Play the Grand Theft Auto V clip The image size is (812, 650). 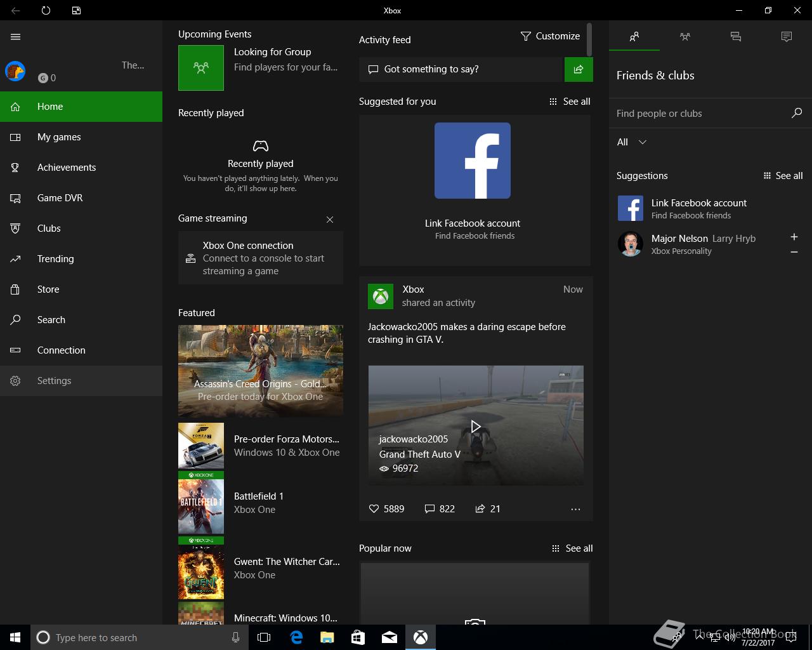(x=476, y=426)
